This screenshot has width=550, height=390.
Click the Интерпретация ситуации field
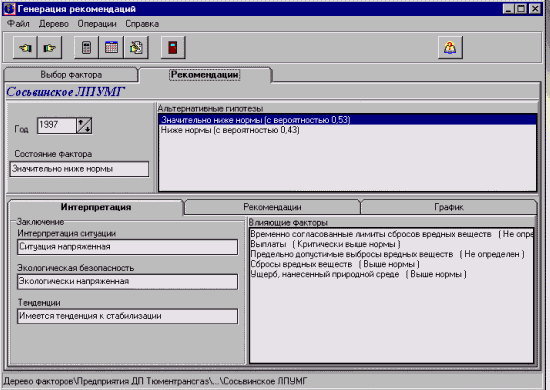point(127,247)
